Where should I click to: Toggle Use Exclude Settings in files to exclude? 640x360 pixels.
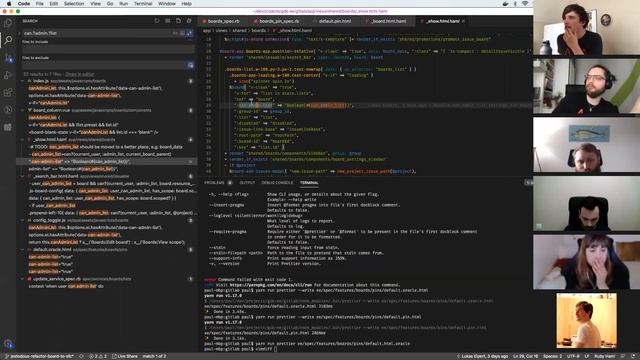191,65
